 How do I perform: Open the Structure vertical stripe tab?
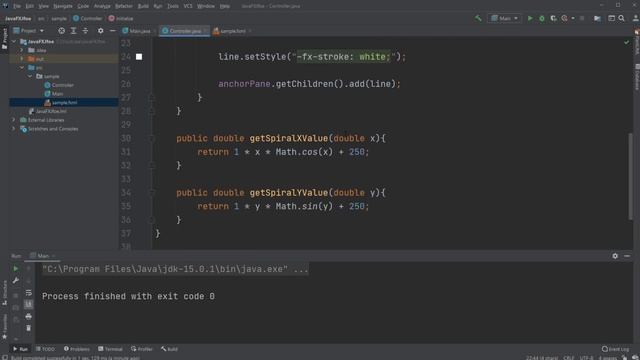click(x=4, y=293)
